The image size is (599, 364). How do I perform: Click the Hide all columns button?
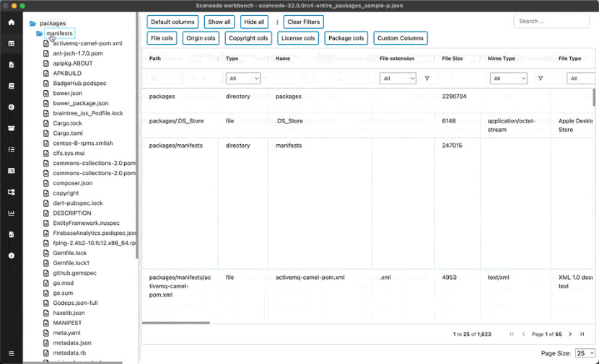pyautogui.click(x=254, y=22)
